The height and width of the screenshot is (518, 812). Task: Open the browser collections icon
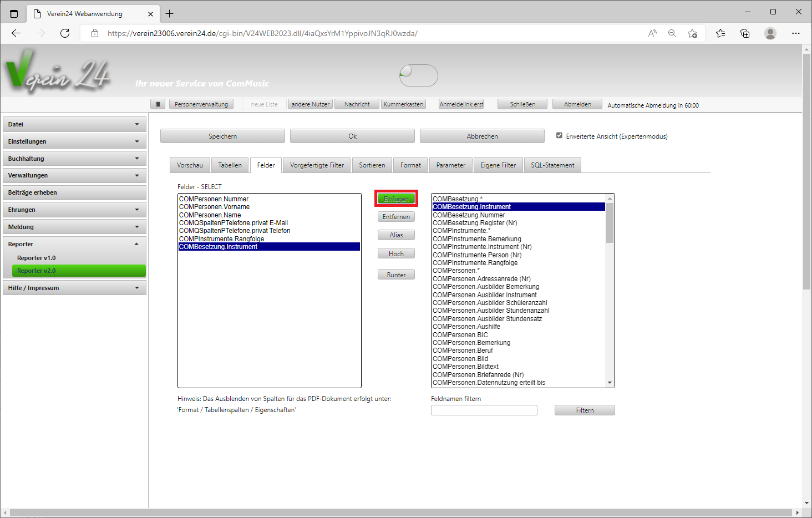[745, 33]
